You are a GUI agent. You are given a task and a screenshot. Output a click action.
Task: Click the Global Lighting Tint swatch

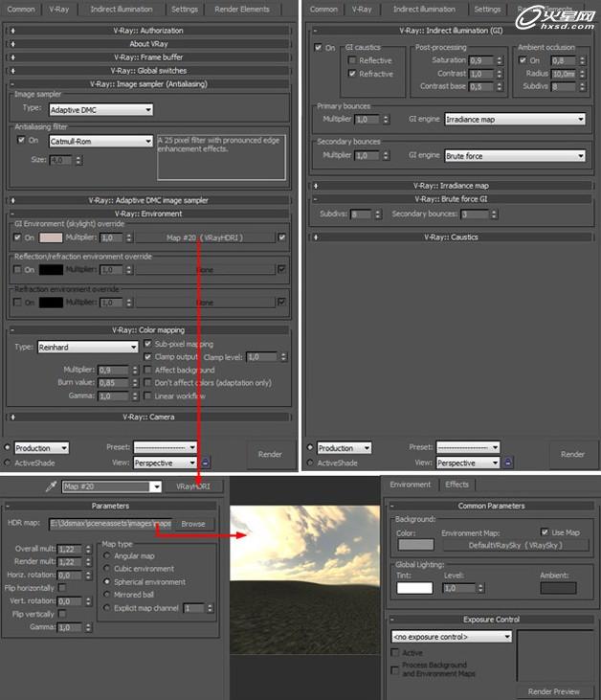point(414,588)
